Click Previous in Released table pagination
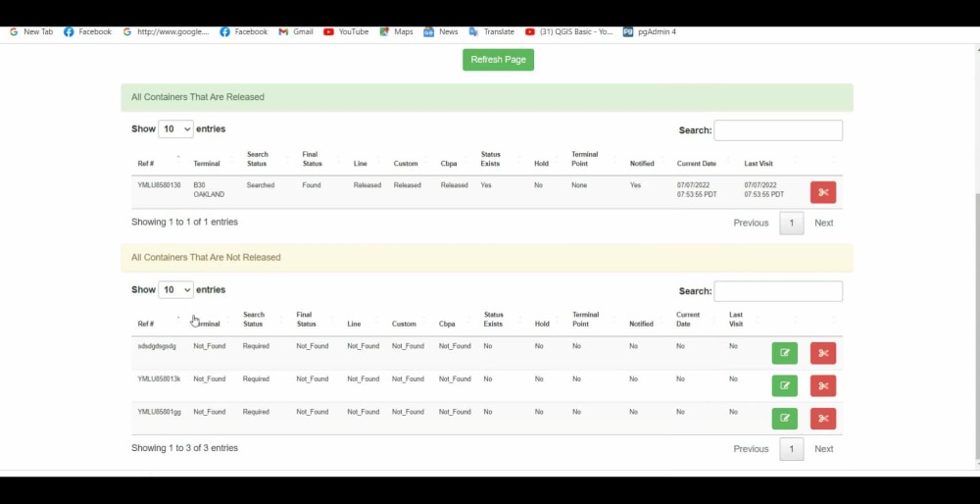Screen dimensions: 980x504 [751, 224]
